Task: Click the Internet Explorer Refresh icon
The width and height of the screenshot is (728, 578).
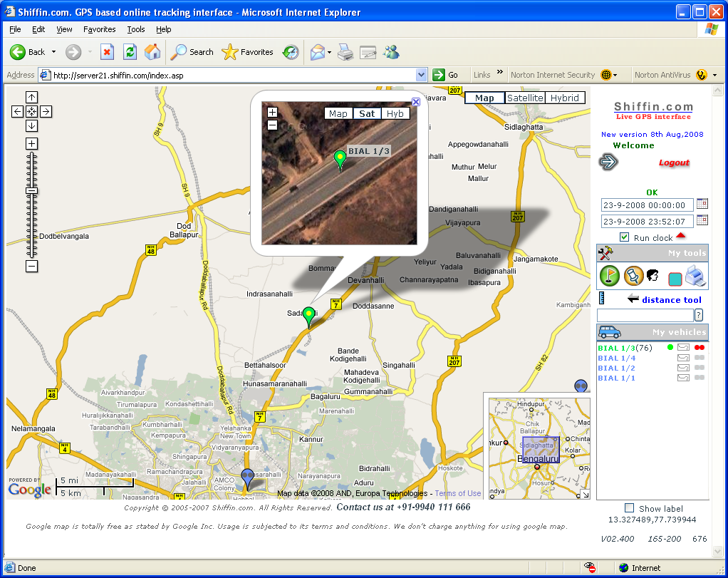Action: click(x=130, y=52)
